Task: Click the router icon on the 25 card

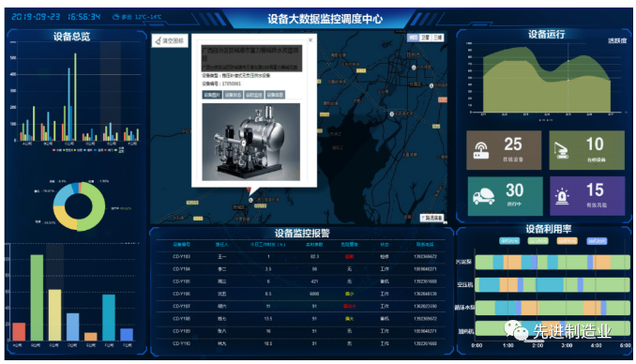Action: 481,150
